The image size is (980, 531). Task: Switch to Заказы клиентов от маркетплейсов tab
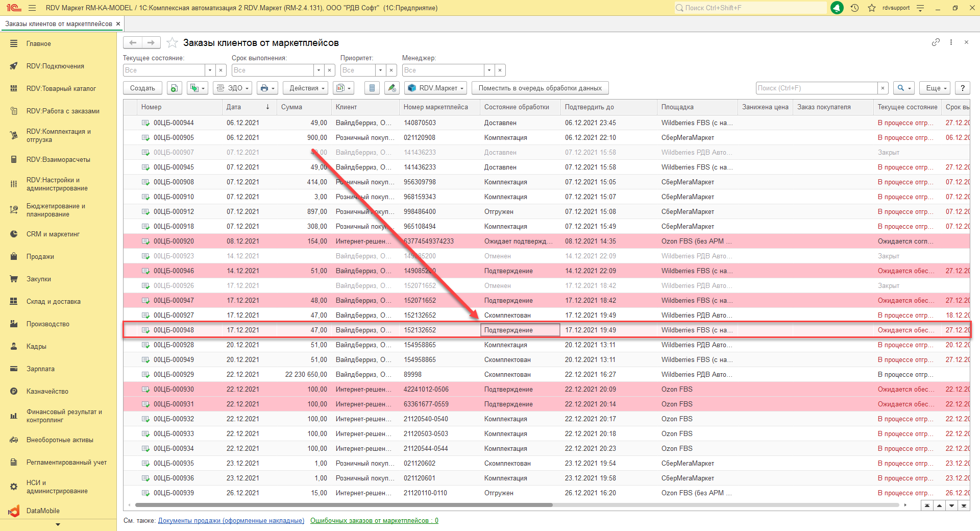pyautogui.click(x=59, y=24)
